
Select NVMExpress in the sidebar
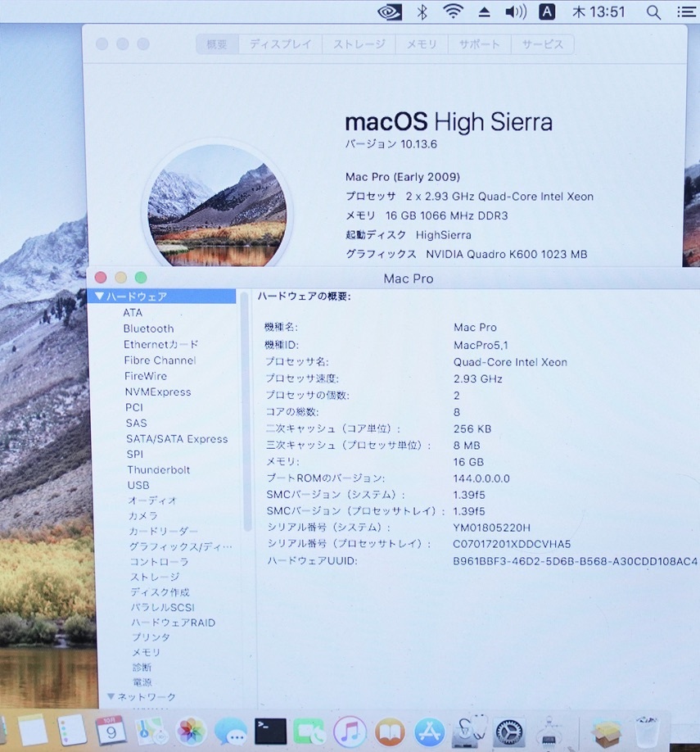pyautogui.click(x=158, y=392)
